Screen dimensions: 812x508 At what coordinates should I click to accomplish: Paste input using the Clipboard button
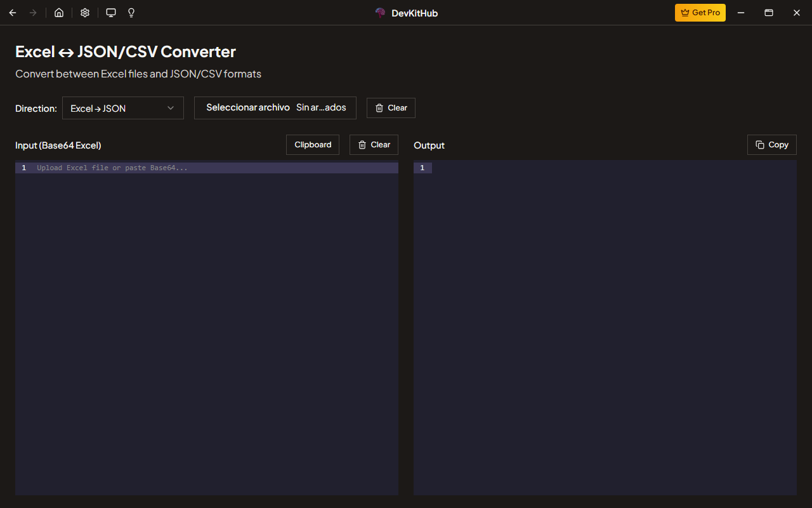(x=313, y=145)
